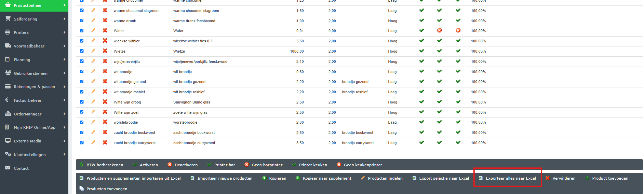644x194 pixels.
Task: Open the OrderManager menu item
Action: tap(27, 114)
